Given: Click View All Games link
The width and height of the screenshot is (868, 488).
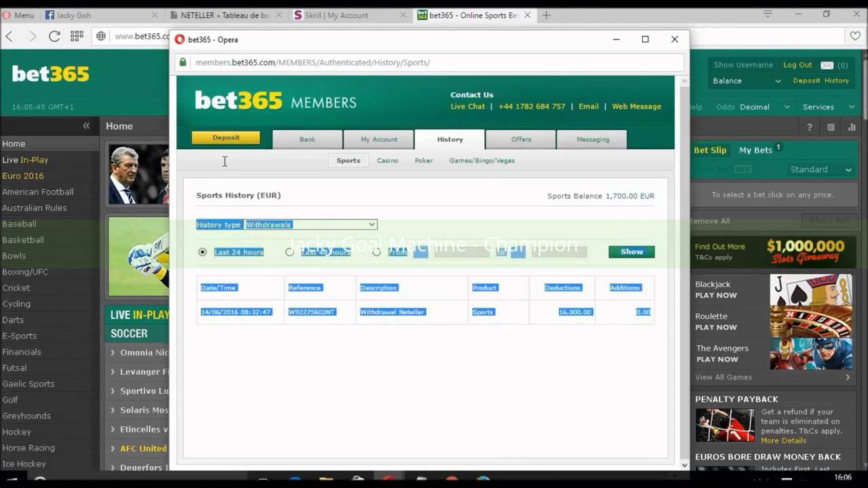Looking at the screenshot, I should click(724, 378).
